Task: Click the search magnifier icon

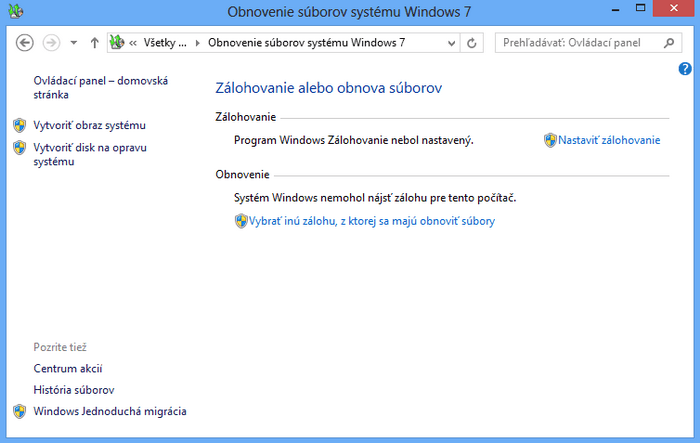Action: tap(670, 43)
